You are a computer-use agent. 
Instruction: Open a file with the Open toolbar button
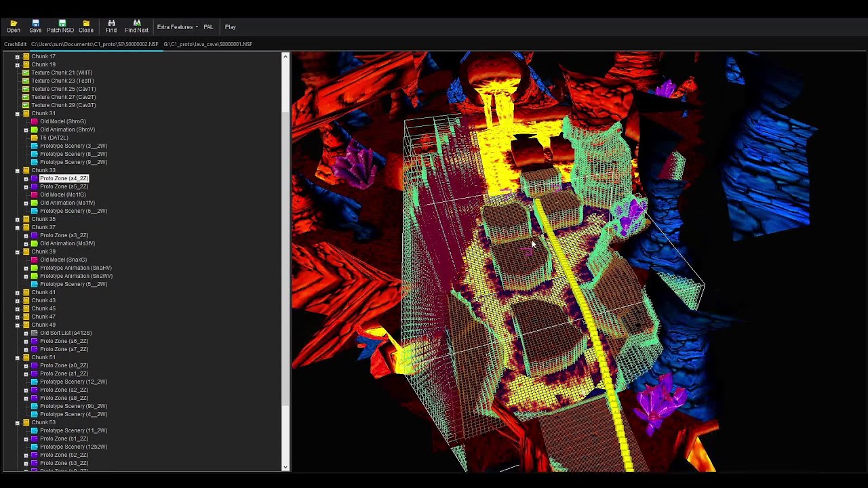tap(13, 26)
